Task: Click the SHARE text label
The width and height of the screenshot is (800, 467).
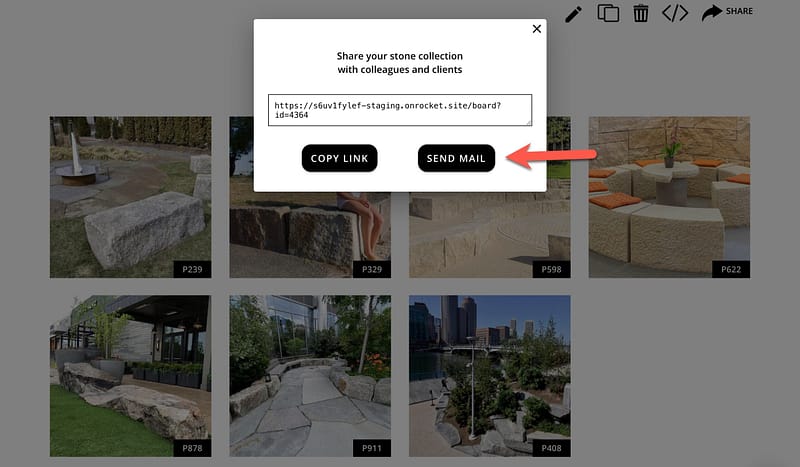Action: pyautogui.click(x=740, y=11)
